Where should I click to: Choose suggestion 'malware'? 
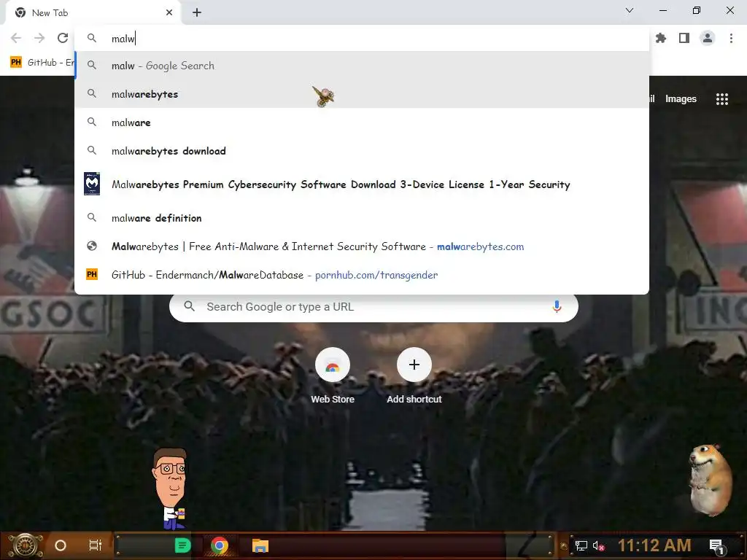pyautogui.click(x=362, y=122)
